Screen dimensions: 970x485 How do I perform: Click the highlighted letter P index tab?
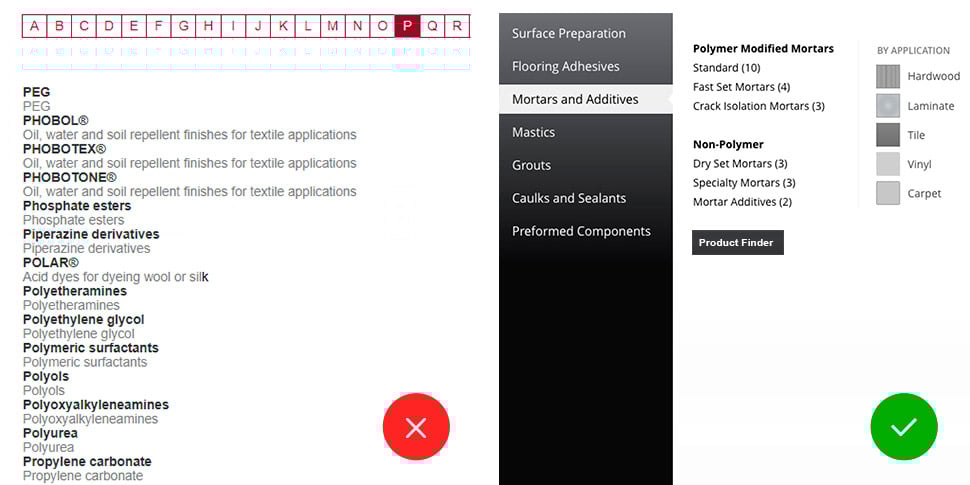tap(407, 26)
